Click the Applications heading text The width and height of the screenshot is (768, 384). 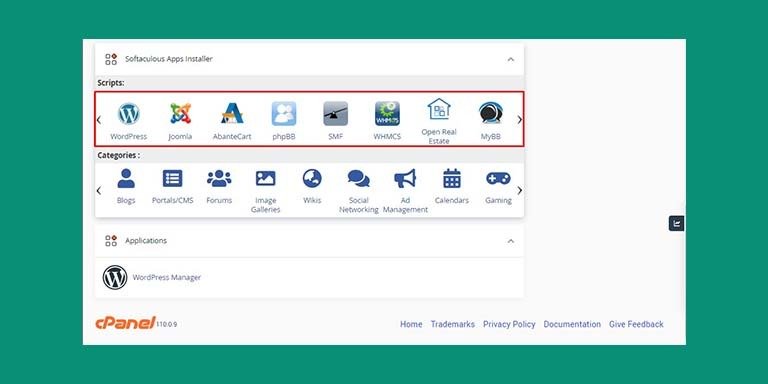click(146, 240)
